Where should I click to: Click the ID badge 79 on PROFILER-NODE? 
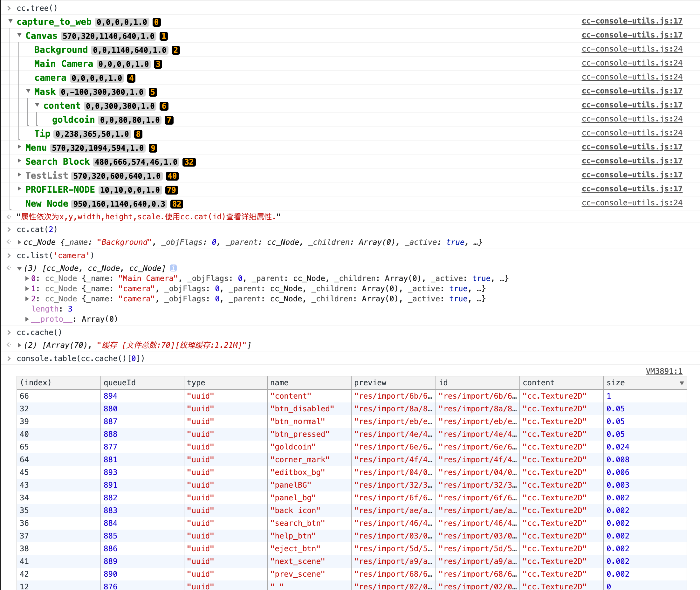coord(172,190)
